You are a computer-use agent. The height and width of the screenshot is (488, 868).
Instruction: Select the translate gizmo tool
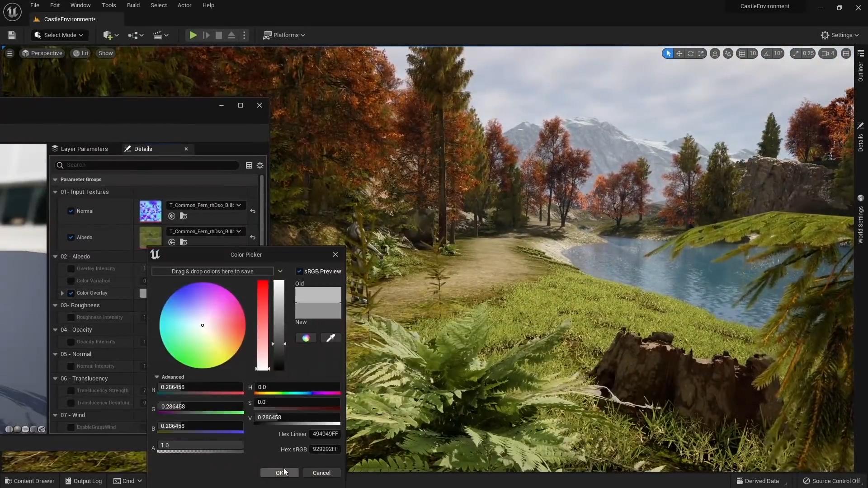[679, 53]
